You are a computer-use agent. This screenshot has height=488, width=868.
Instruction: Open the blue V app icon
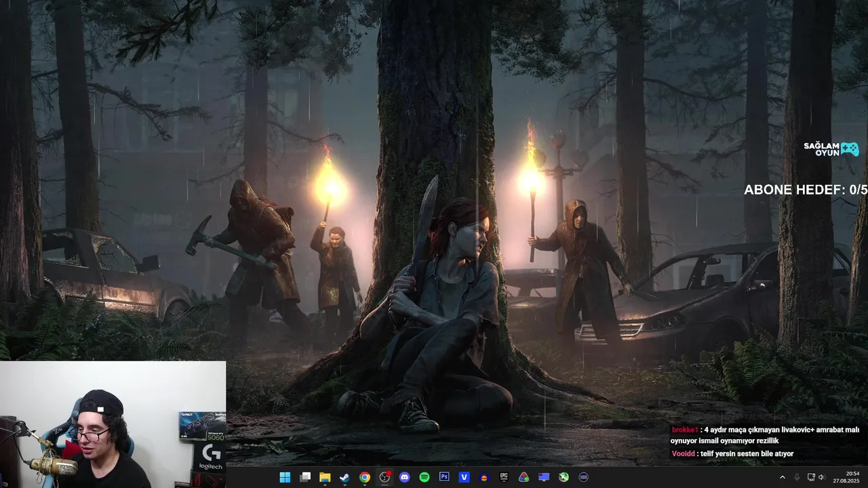point(465,477)
